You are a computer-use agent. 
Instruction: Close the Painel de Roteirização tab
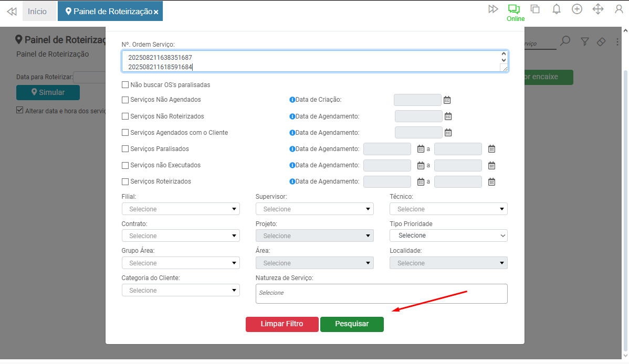156,12
